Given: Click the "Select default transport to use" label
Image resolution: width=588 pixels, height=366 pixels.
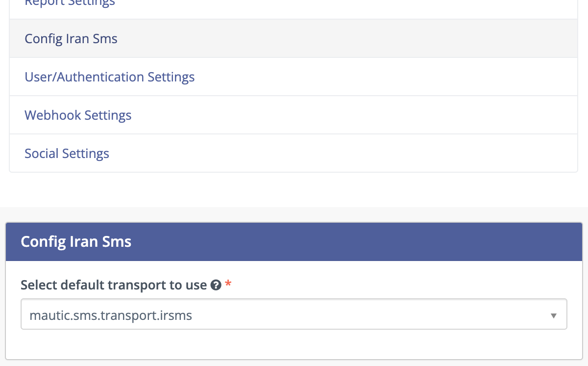Looking at the screenshot, I should pos(114,285).
